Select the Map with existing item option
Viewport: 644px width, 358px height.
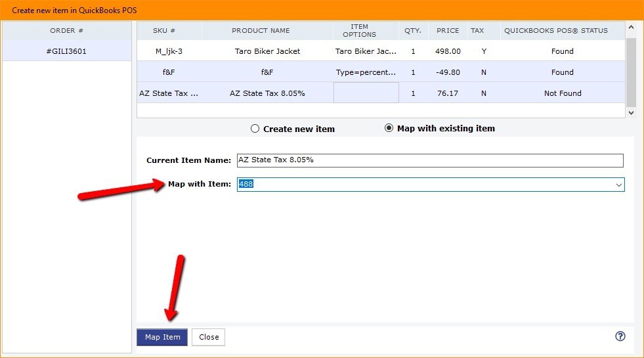(x=389, y=128)
